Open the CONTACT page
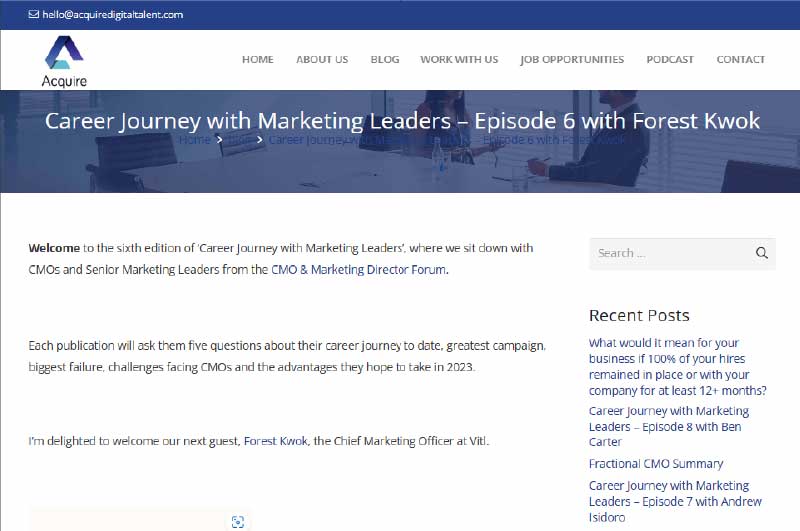This screenshot has height=531, width=800. [x=740, y=59]
